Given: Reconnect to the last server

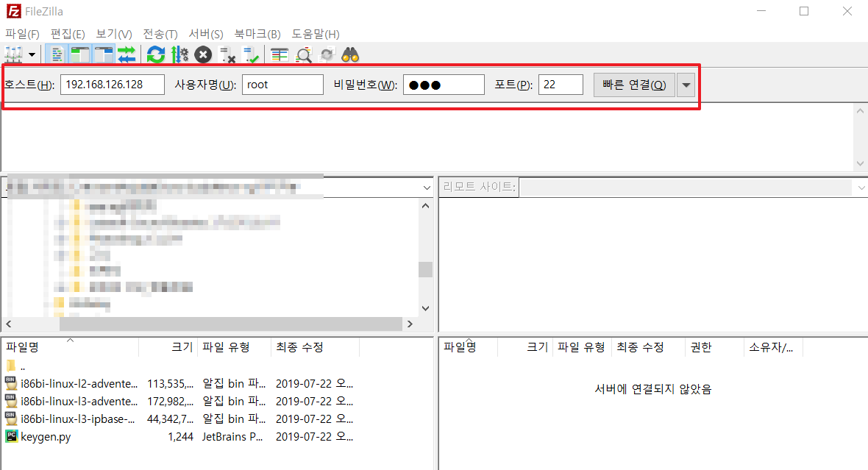Looking at the screenshot, I should [251, 55].
